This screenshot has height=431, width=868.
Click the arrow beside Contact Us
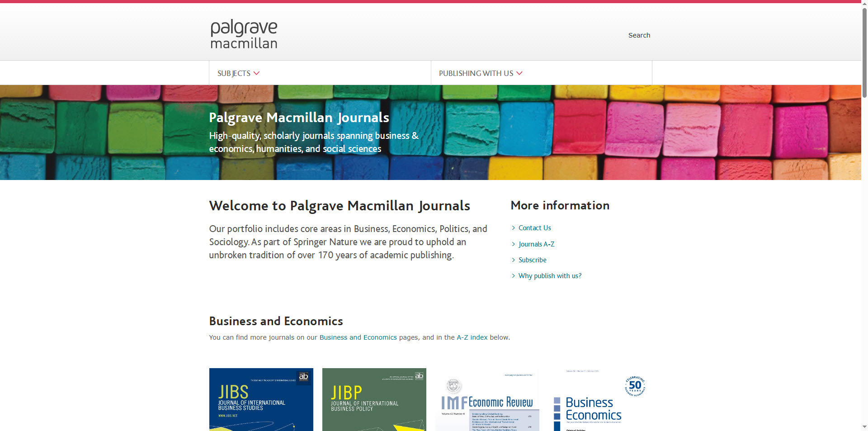tap(514, 228)
